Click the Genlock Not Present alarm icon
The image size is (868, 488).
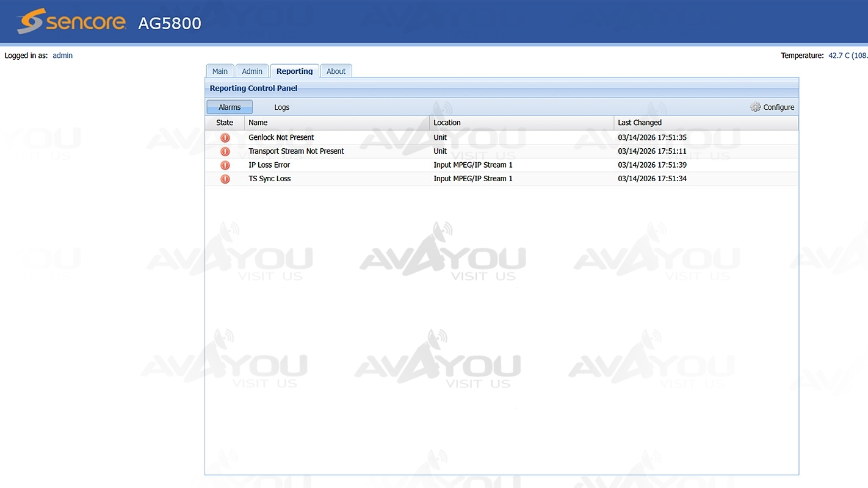225,138
